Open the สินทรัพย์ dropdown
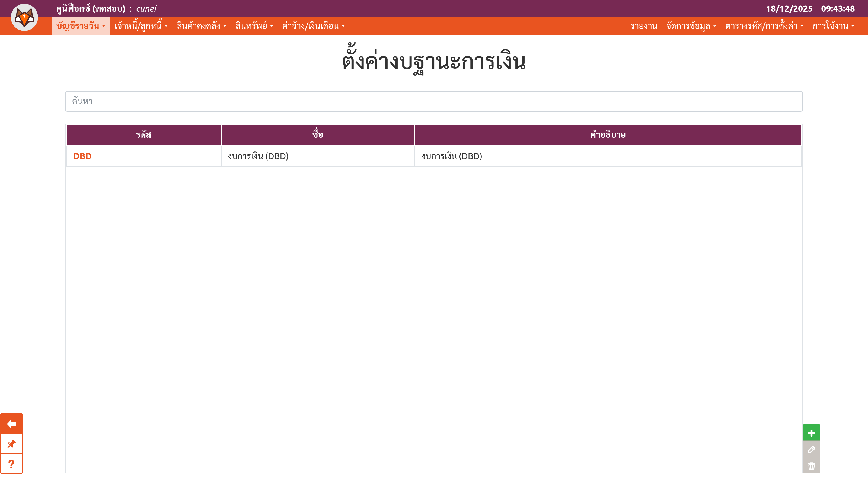868x488 pixels. [x=254, y=26]
